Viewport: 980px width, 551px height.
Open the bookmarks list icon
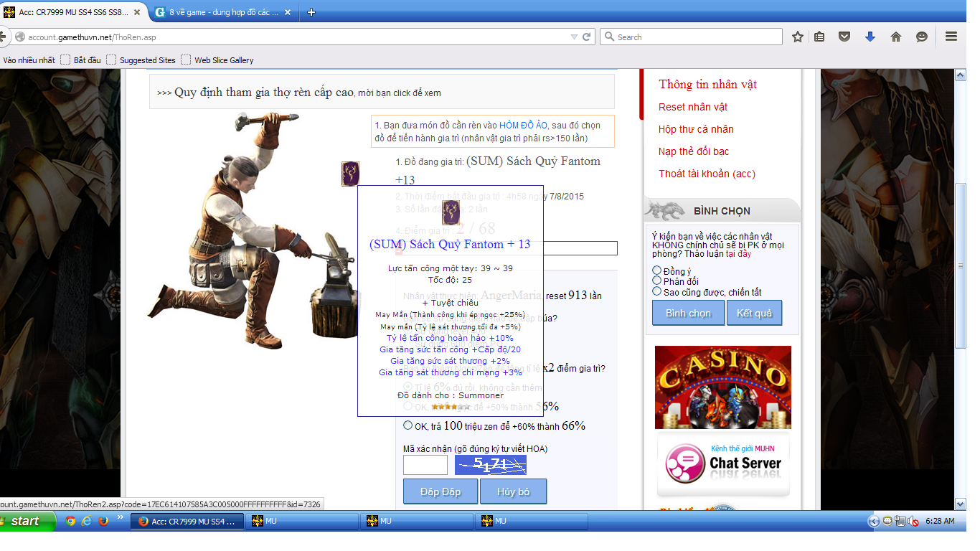click(x=819, y=37)
